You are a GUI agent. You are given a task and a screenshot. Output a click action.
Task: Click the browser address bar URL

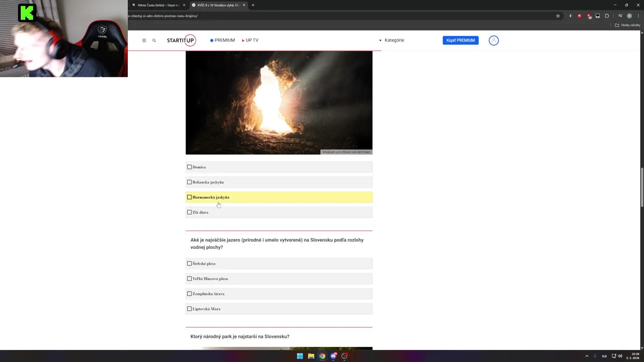pyautogui.click(x=163, y=16)
